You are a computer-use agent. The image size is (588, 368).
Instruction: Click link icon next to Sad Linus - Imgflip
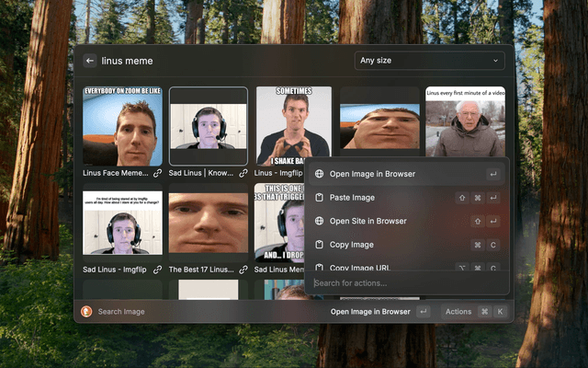[157, 270]
